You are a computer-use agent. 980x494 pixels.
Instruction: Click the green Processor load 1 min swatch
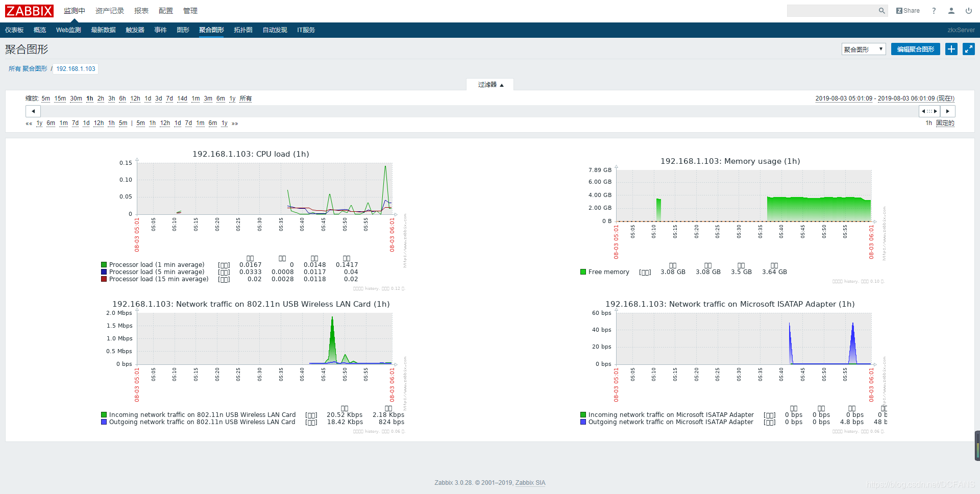[x=104, y=265]
